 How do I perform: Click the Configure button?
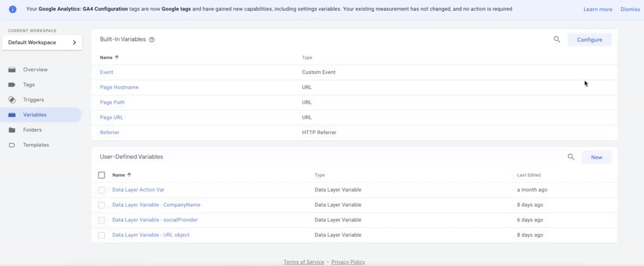589,40
